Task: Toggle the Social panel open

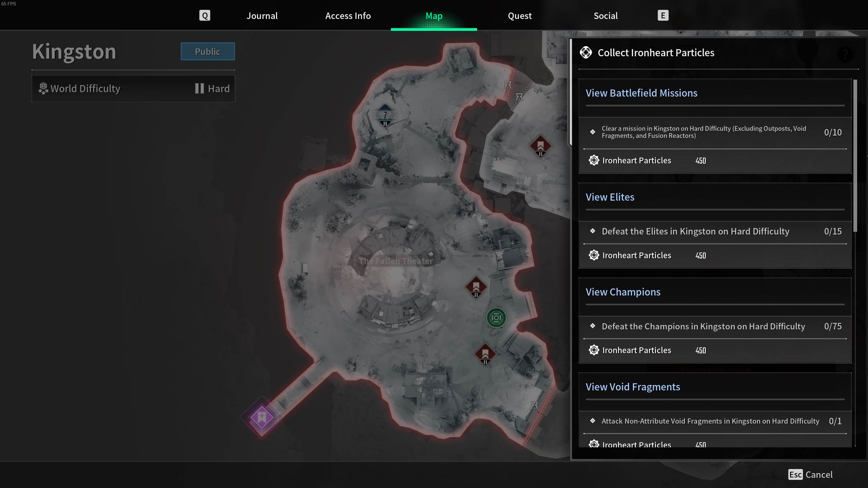Action: tap(606, 16)
